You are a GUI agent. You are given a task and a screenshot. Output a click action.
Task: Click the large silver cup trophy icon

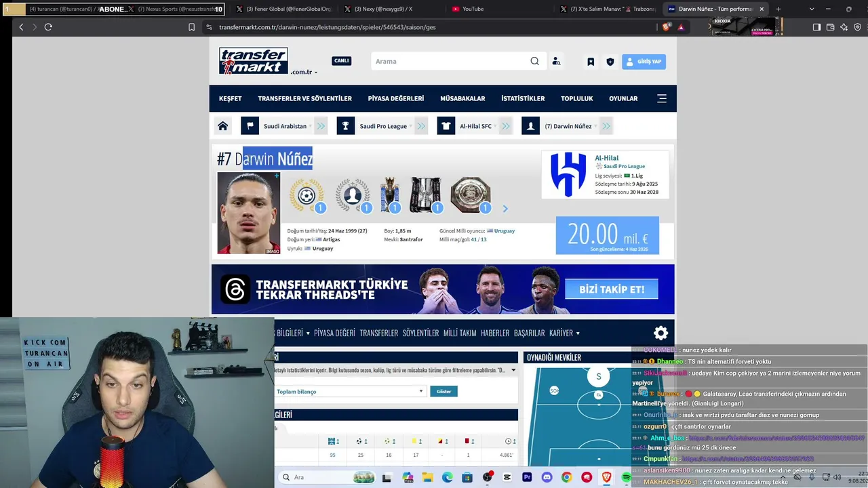[x=426, y=195]
